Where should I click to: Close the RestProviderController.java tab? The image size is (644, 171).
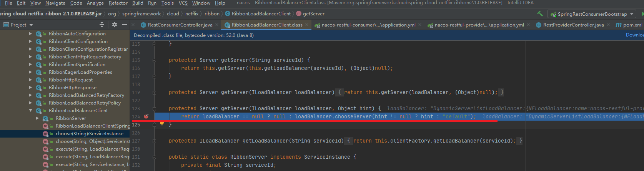608,25
